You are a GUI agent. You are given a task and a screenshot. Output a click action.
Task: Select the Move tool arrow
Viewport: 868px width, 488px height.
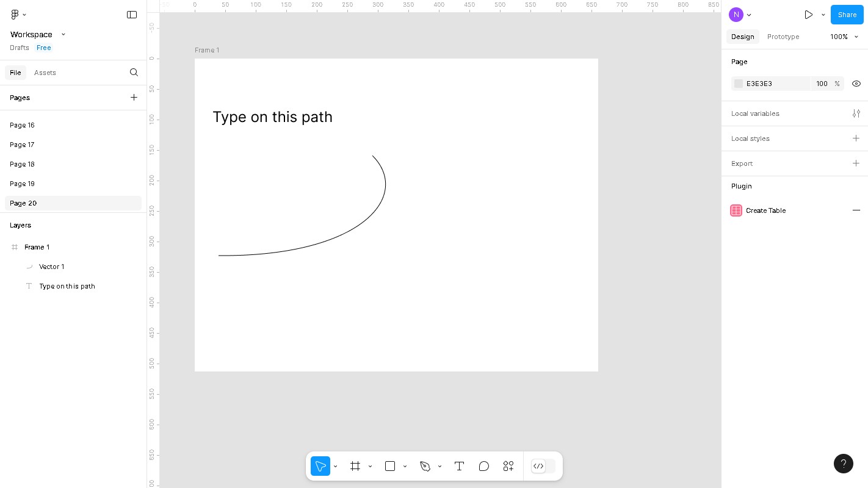pos(320,466)
